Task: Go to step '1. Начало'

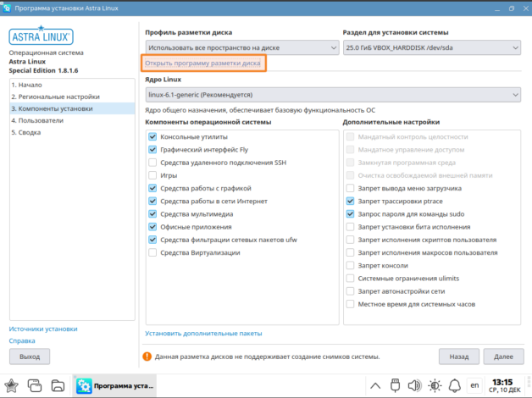Action: click(72, 85)
